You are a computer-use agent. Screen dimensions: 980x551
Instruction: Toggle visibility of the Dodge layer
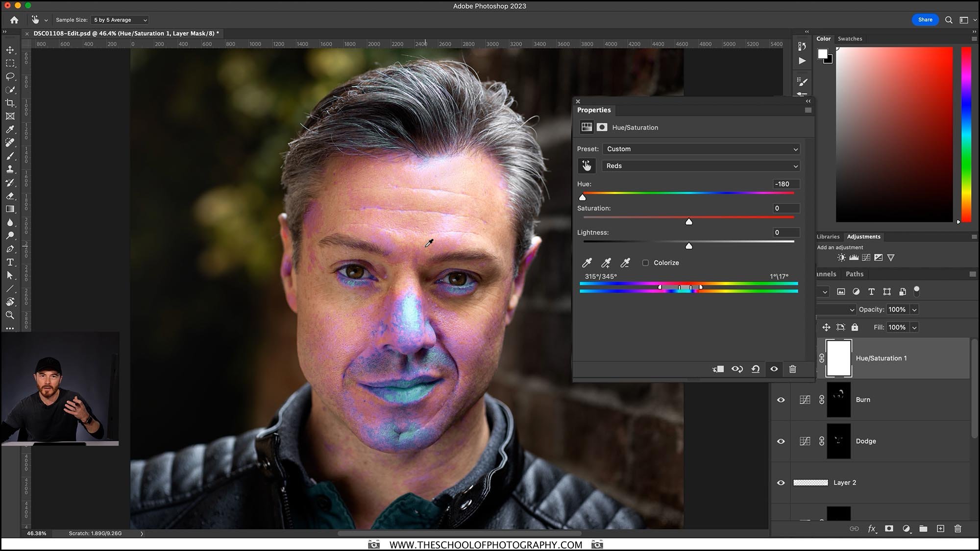click(x=781, y=441)
